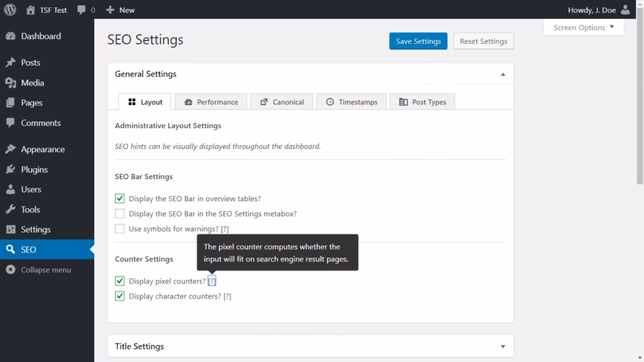Click the Tools wrench icon in the sidebar

pos(13,209)
